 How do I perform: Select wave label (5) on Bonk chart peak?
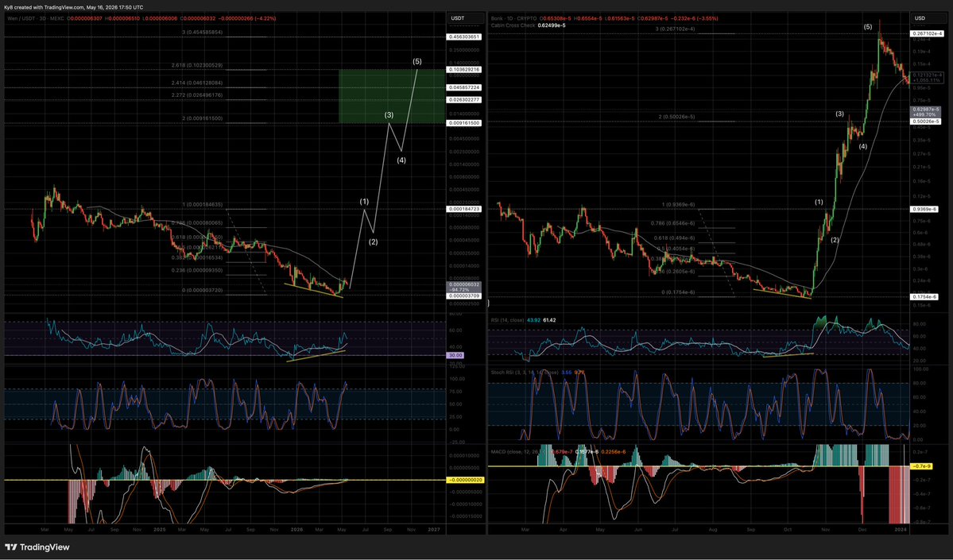[x=868, y=27]
